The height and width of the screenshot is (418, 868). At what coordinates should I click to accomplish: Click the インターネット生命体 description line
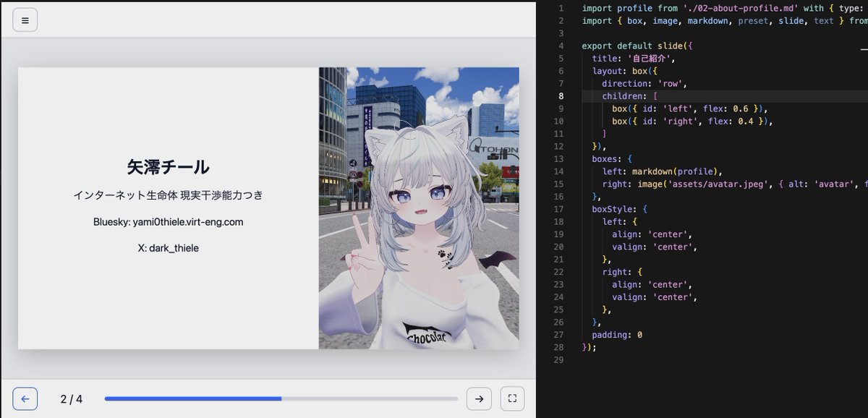point(169,195)
